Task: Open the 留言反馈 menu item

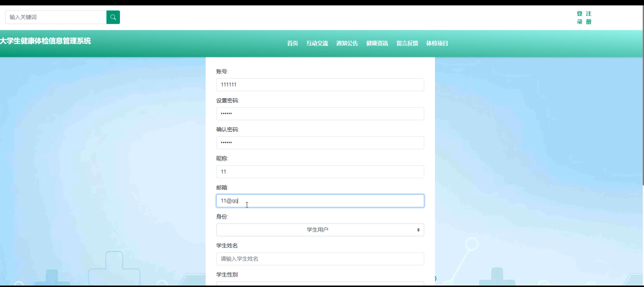Action: pyautogui.click(x=407, y=43)
